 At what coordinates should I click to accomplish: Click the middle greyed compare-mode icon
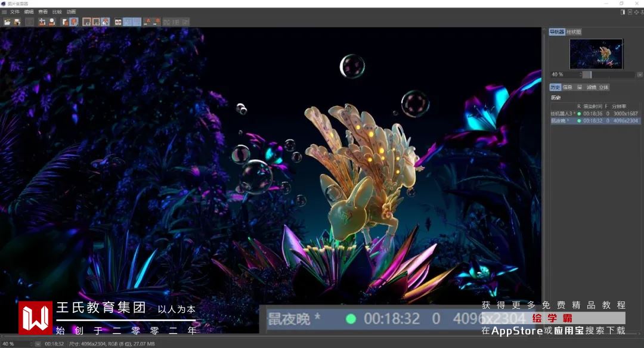click(176, 21)
